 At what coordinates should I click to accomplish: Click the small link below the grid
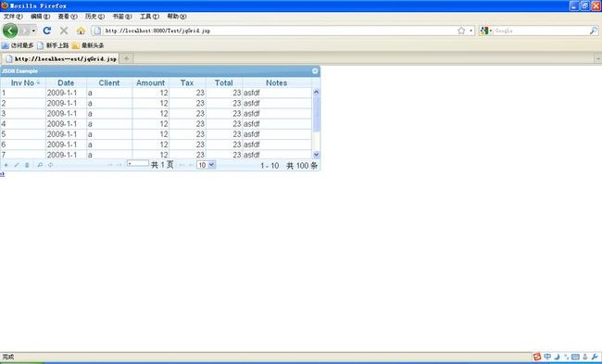point(2,174)
